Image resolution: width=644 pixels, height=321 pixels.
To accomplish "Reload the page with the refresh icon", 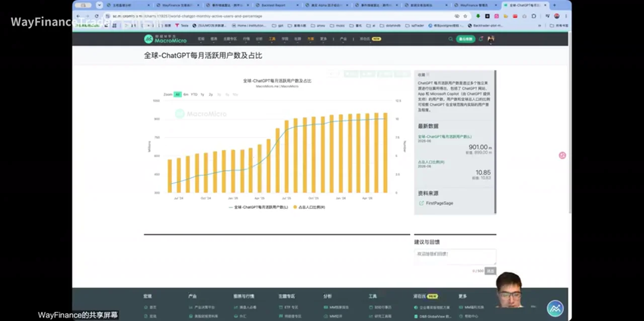I will click(97, 16).
